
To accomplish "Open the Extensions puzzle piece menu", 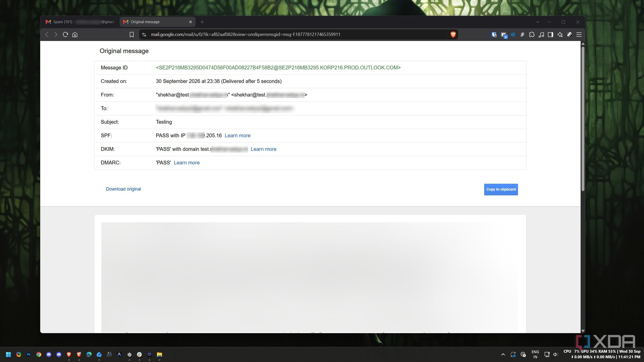I will (x=532, y=35).
